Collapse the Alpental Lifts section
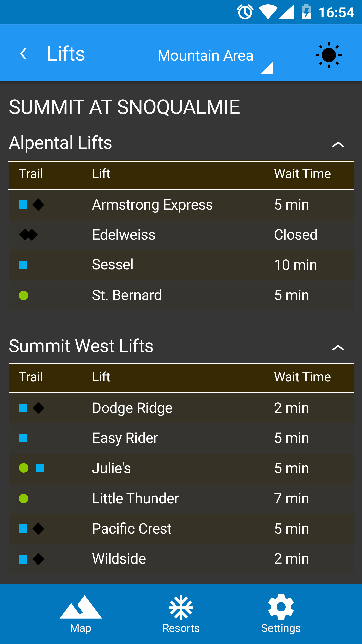 338,144
